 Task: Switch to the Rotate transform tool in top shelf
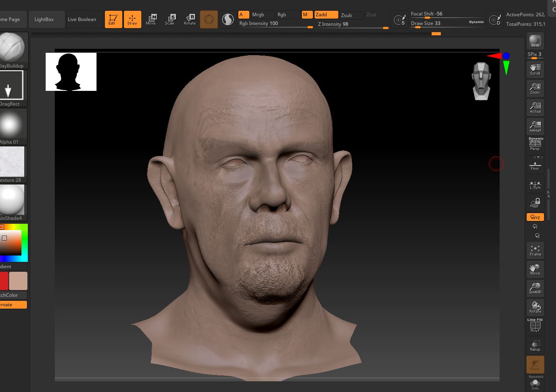pos(190,19)
